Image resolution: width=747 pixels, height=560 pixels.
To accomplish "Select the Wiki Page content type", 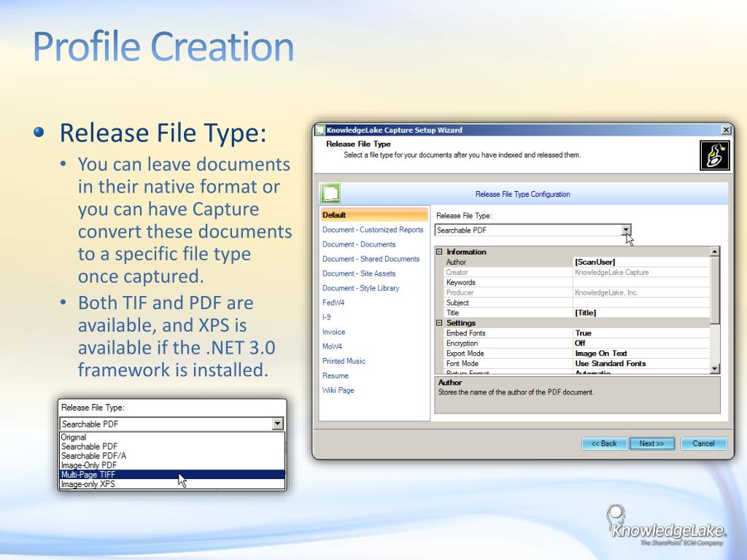I will (338, 390).
